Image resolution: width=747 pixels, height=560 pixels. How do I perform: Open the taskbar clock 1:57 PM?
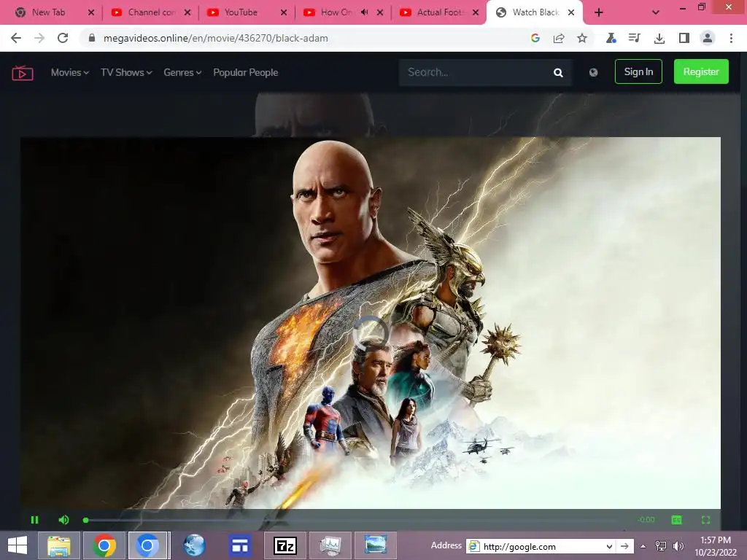[x=716, y=546]
